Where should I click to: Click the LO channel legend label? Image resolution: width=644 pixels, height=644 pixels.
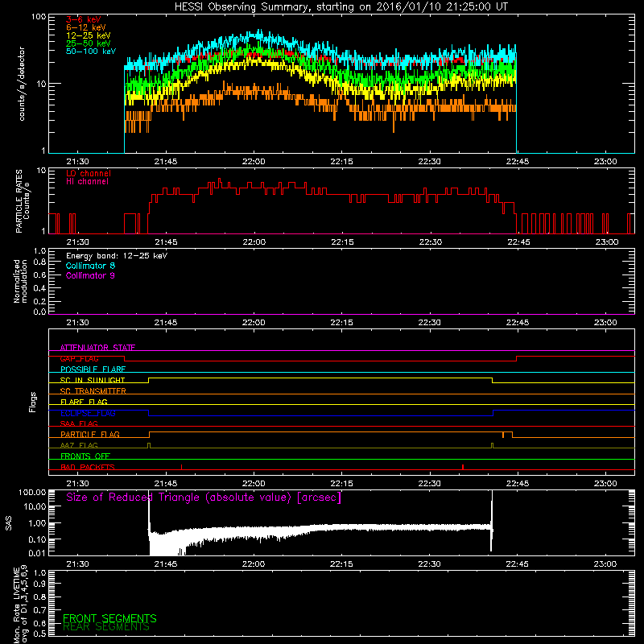tap(89, 173)
